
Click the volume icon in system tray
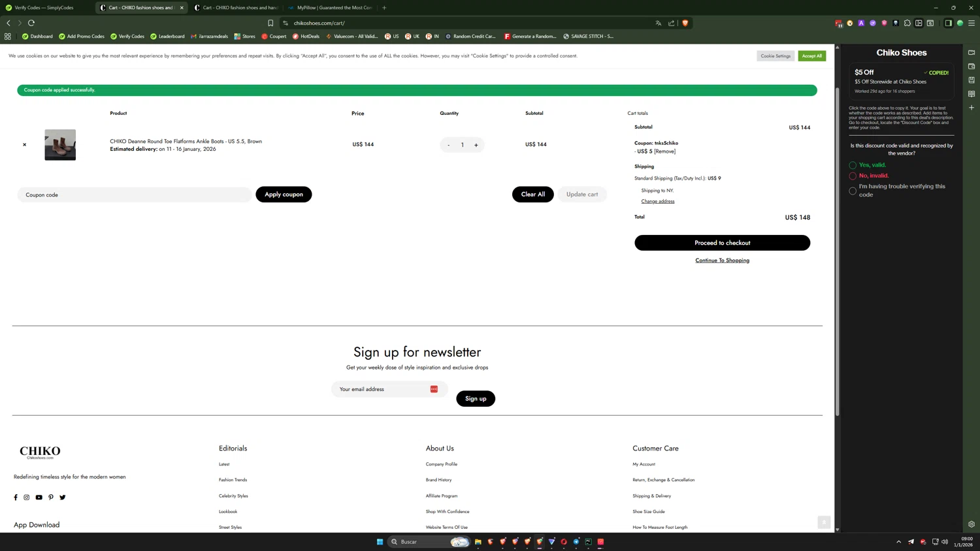[x=945, y=542]
